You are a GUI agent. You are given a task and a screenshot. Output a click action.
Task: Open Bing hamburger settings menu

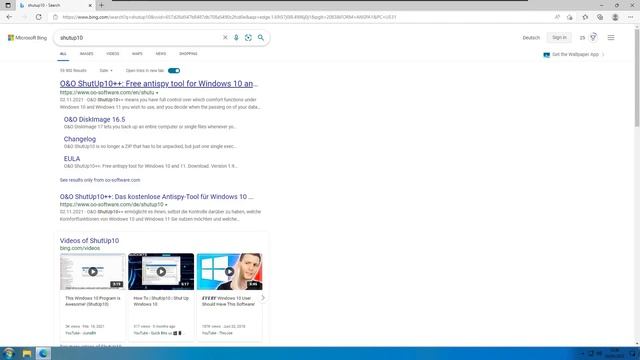click(611, 38)
